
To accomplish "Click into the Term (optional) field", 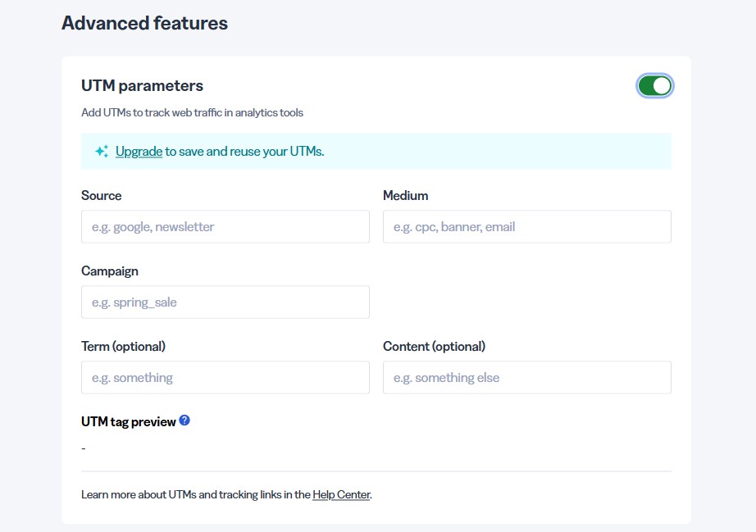I will 225,377.
